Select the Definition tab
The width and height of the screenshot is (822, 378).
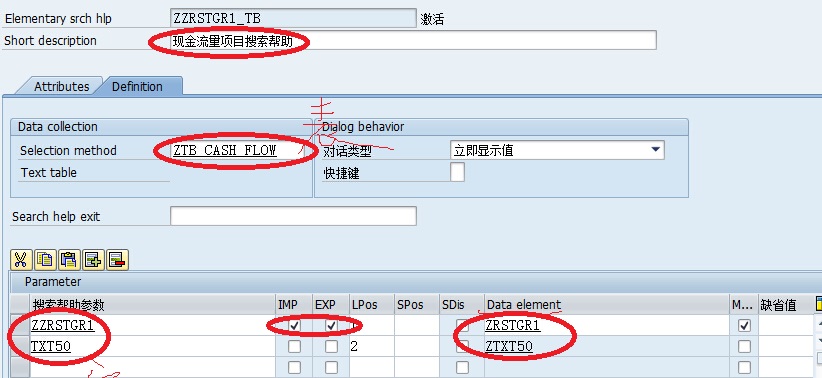tap(137, 87)
